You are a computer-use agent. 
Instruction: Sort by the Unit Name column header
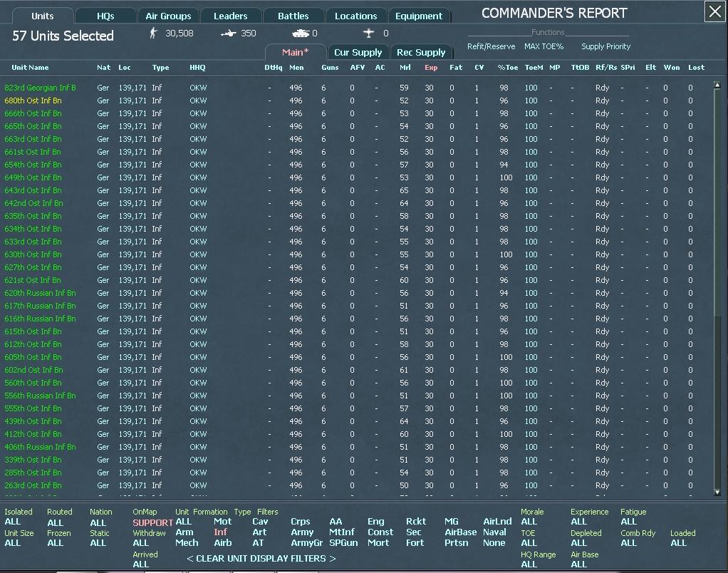[x=30, y=67]
